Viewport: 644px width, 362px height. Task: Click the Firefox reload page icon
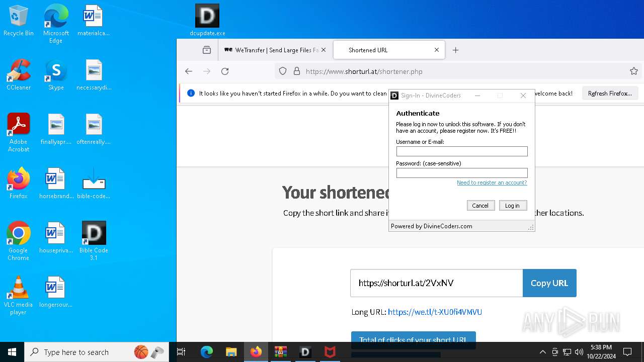click(x=225, y=71)
